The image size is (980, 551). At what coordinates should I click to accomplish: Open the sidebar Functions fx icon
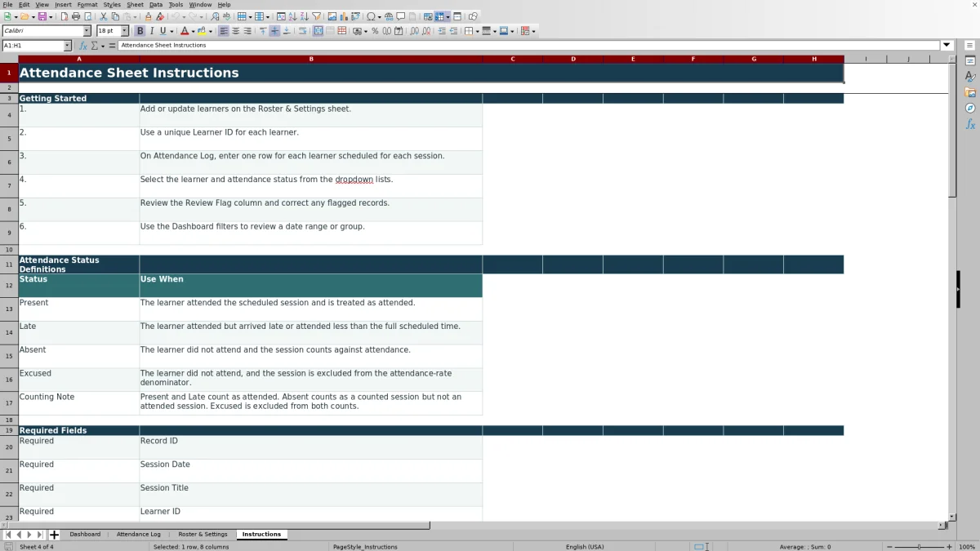point(970,124)
